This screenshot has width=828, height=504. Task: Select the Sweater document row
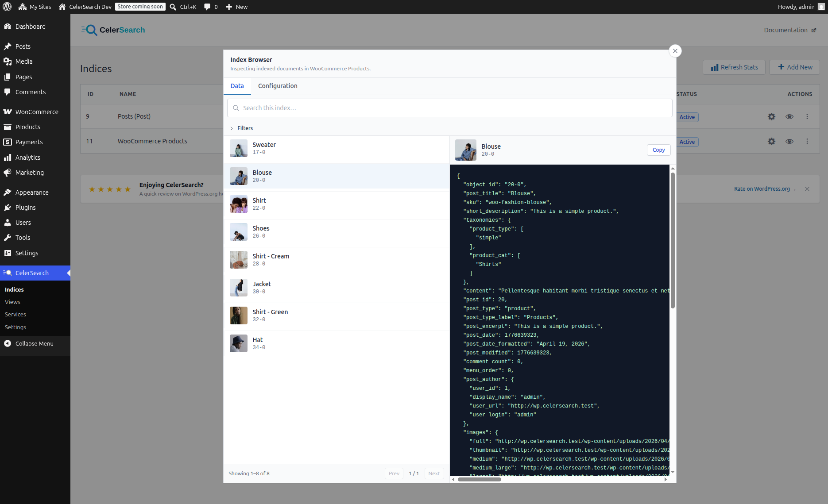(337, 149)
